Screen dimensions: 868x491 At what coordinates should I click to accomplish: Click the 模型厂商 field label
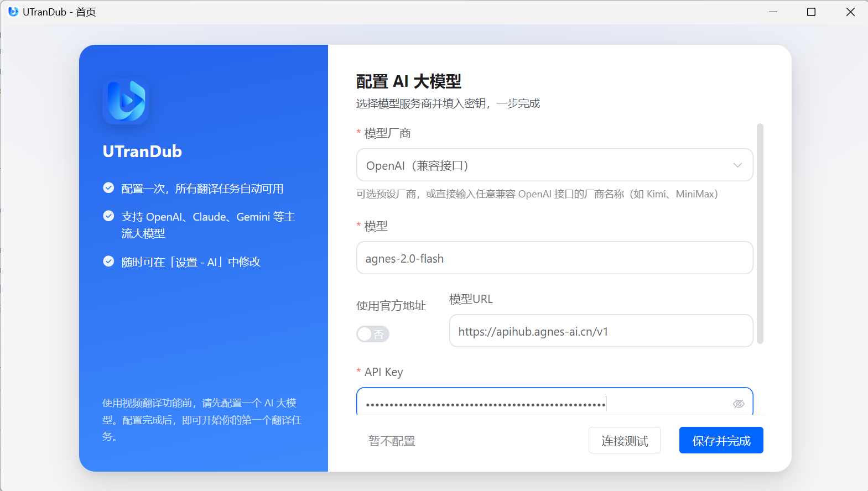point(387,133)
